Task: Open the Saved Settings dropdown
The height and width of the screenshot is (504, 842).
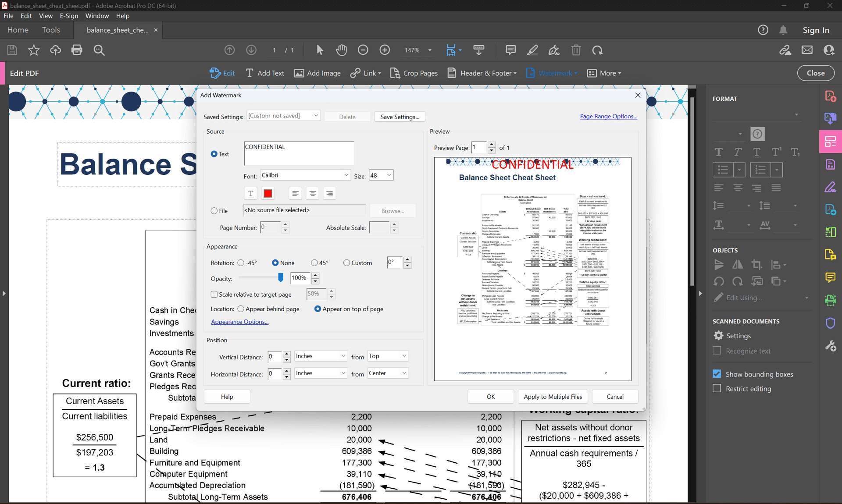Action: pos(283,116)
